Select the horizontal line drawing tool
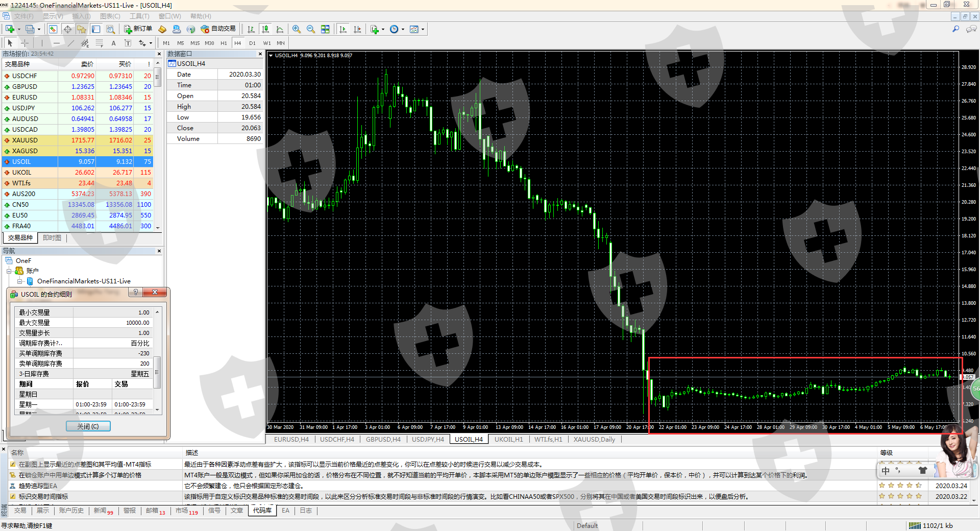Screen dimensions: 980x531 pos(57,43)
